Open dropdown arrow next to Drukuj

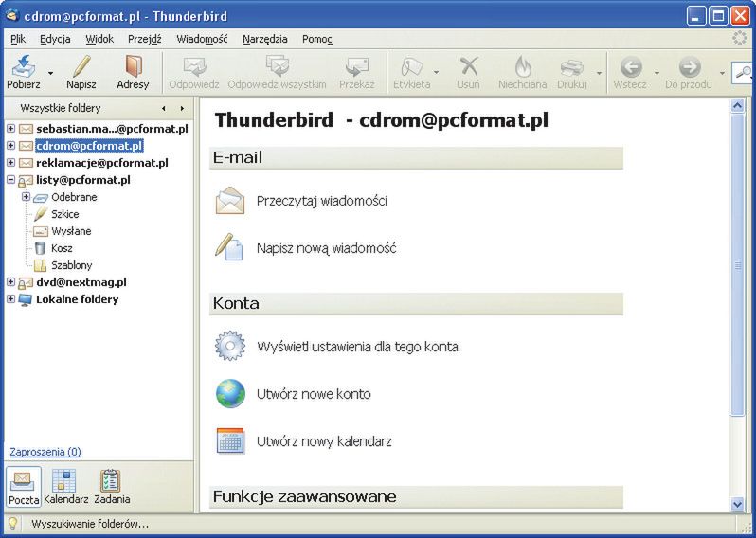[599, 73]
